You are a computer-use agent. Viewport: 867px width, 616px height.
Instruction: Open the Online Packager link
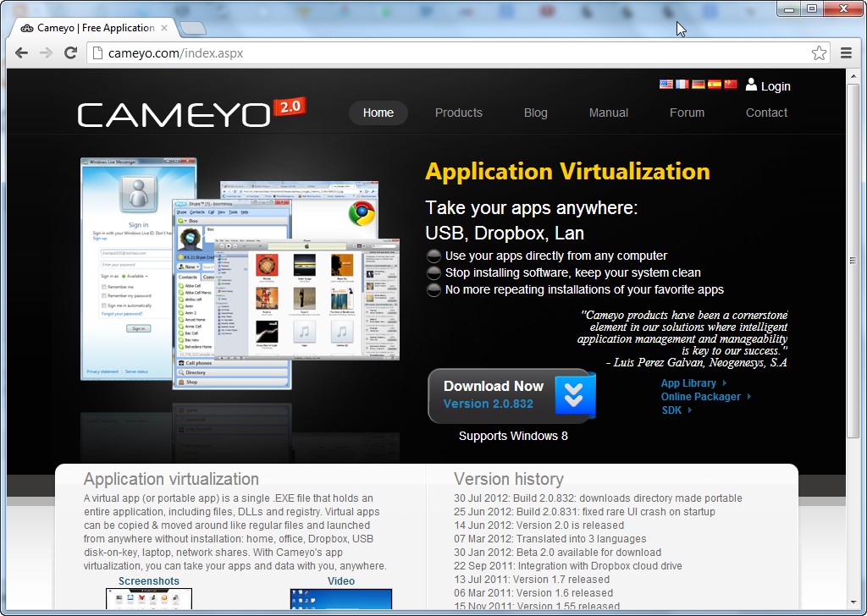(700, 397)
